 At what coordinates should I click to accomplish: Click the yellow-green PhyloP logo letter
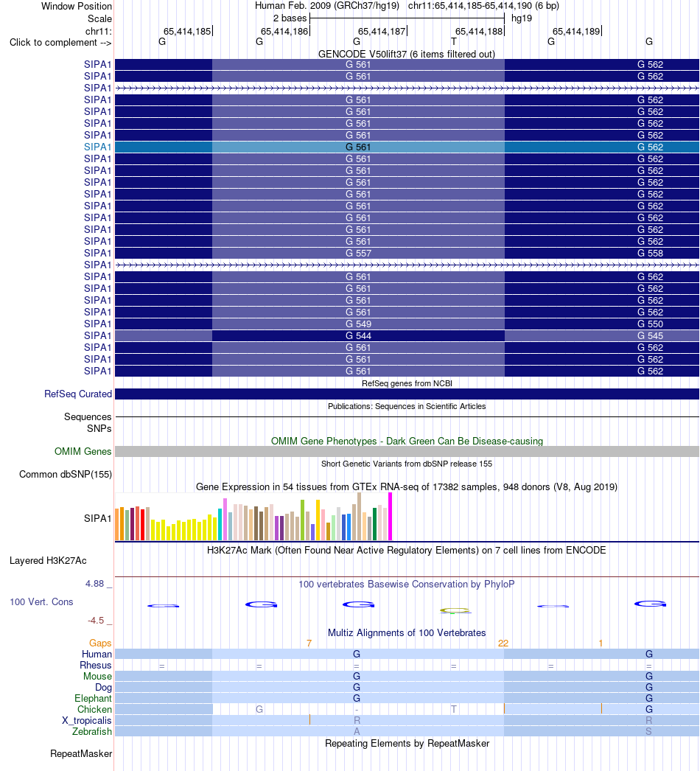[x=455, y=611]
